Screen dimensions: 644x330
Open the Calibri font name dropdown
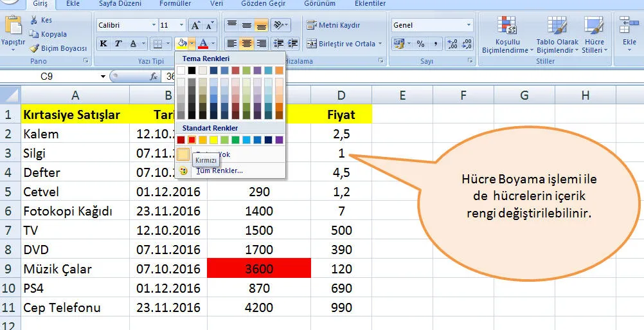154,25
